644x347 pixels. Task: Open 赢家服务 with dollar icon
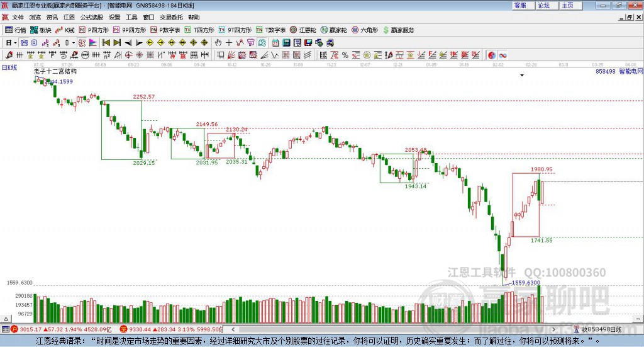(398, 30)
